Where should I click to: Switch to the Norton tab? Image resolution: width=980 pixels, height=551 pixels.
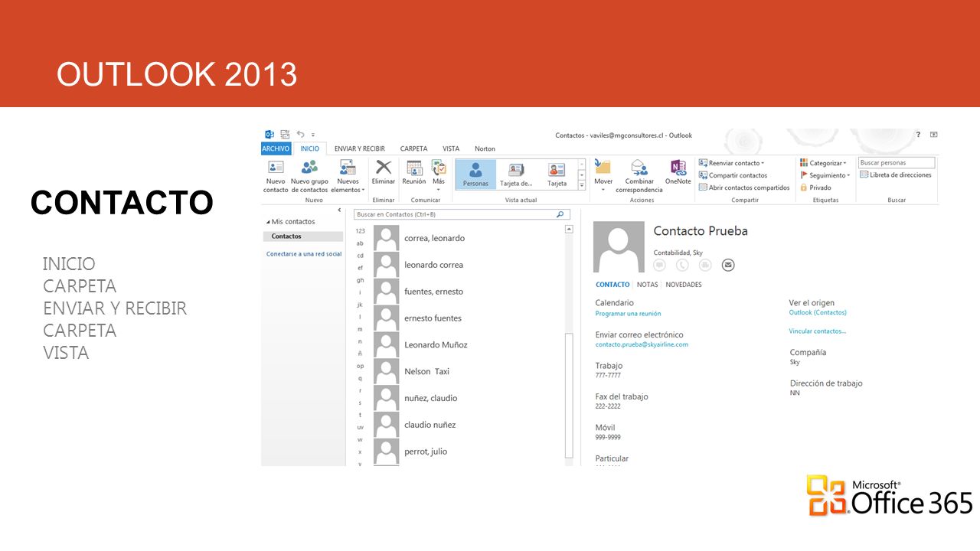pos(485,148)
